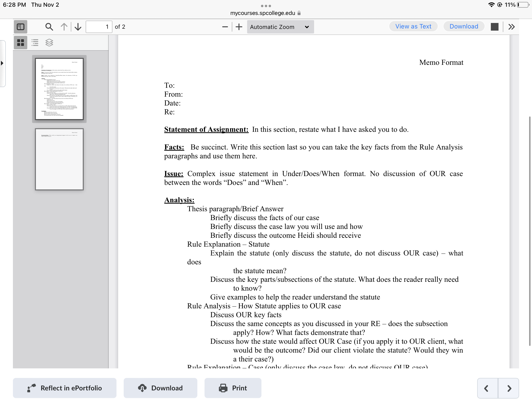Go to next content item arrow
This screenshot has height=399, width=532.
509,388
